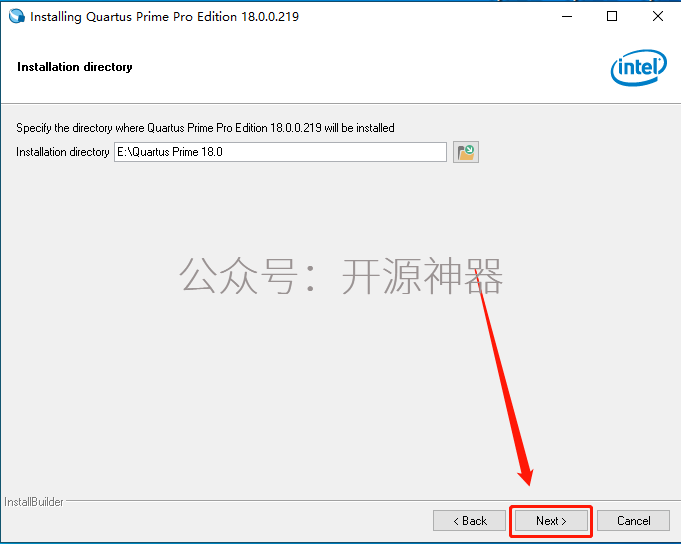Click the window title 'Installing Quartus Prime Pro Edition'
The image size is (681, 544).
tap(164, 16)
